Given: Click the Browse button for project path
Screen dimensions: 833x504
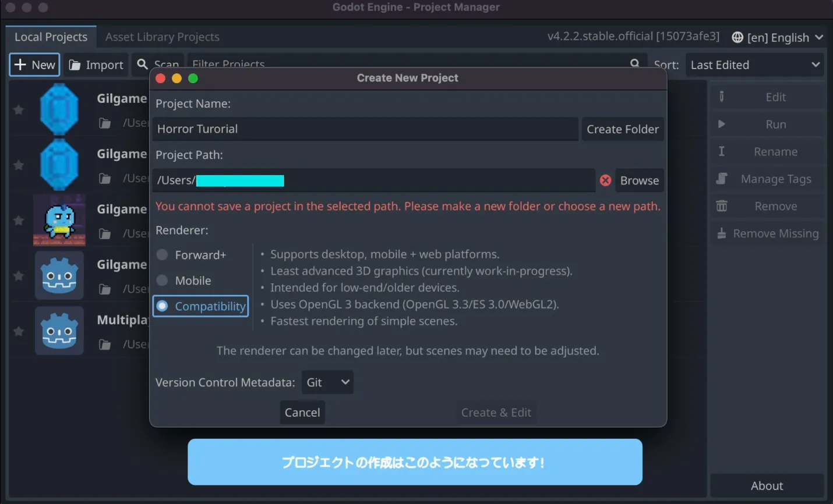Looking at the screenshot, I should (639, 180).
